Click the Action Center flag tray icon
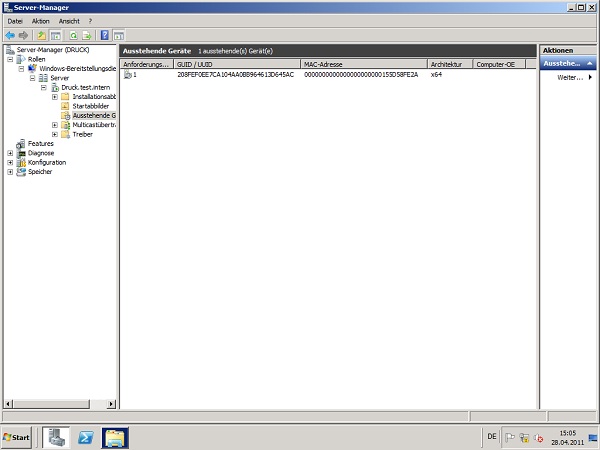This screenshot has height=450, width=600. (x=509, y=437)
